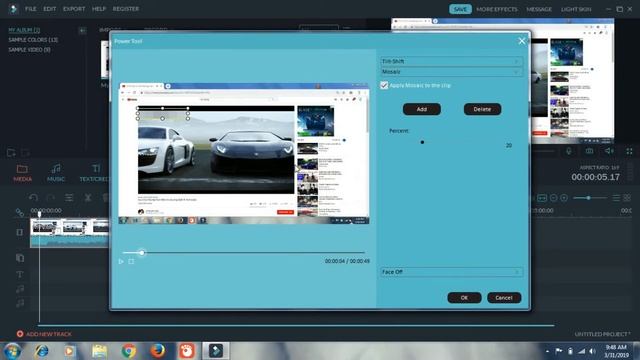Click Delete to remove mosaic area
The height and width of the screenshot is (360, 640).
482,109
